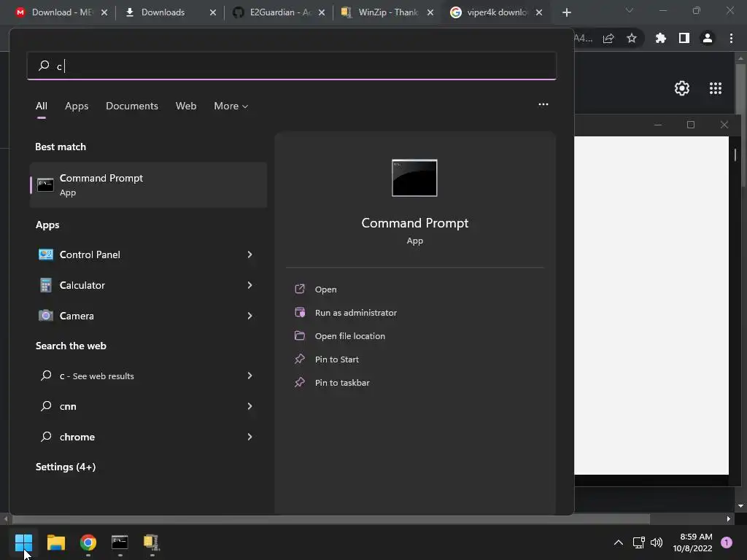The image size is (747, 560).
Task: Close the E2Guardian browser tab
Action: [322, 12]
